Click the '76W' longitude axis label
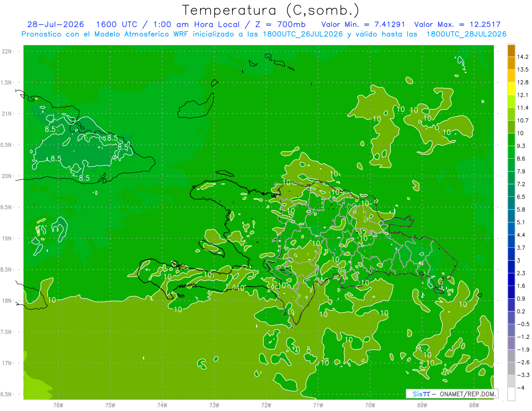532x411 pixels. (58, 405)
